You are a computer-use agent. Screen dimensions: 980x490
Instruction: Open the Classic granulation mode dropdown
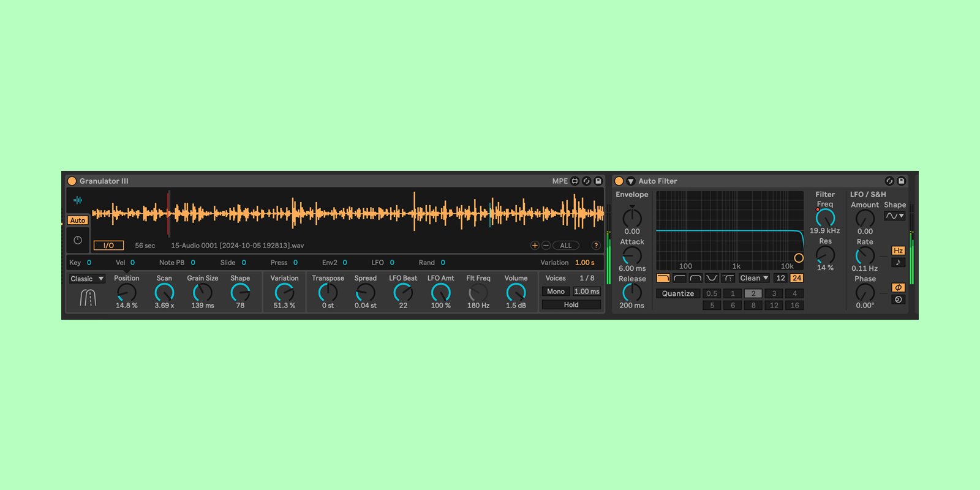coord(87,279)
